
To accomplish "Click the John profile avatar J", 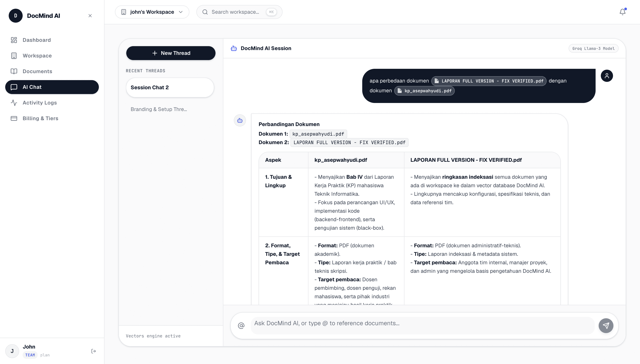I will [12, 351].
